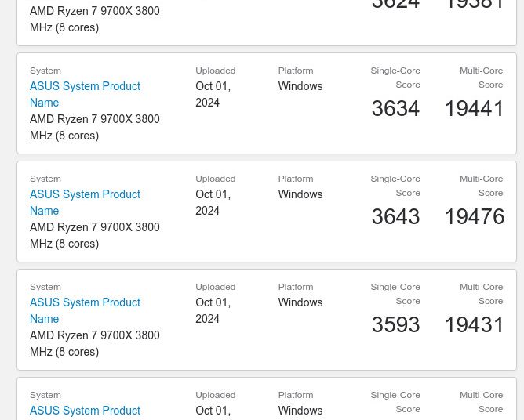Click AMD Ryzen 7 9700X text in 19441 card
Image resolution: width=524 pixels, height=420 pixels.
pyautogui.click(x=95, y=127)
